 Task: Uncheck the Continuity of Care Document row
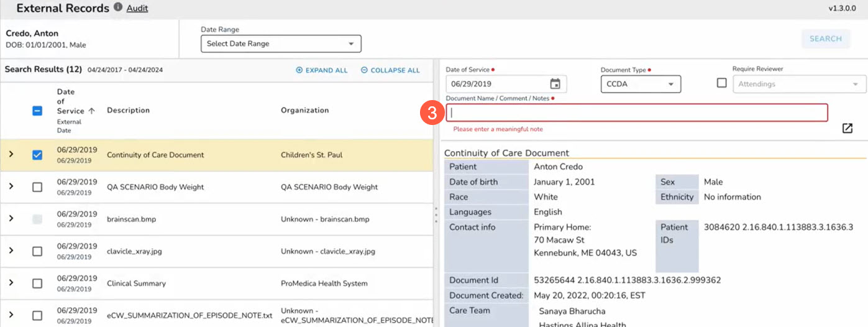(37, 155)
